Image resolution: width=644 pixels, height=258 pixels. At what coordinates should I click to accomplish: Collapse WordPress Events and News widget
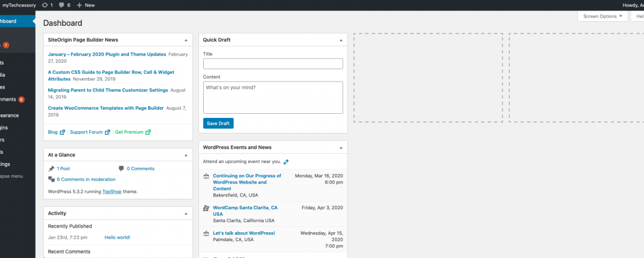pos(341,147)
